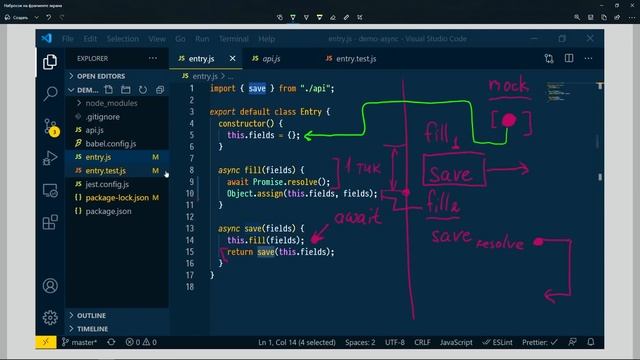Screen dimensions: 640x360
Task: Open the Run and Debug view
Action: [x=50, y=158]
